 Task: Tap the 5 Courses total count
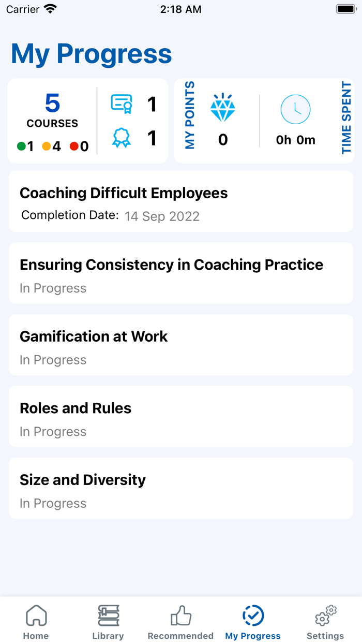click(x=52, y=110)
